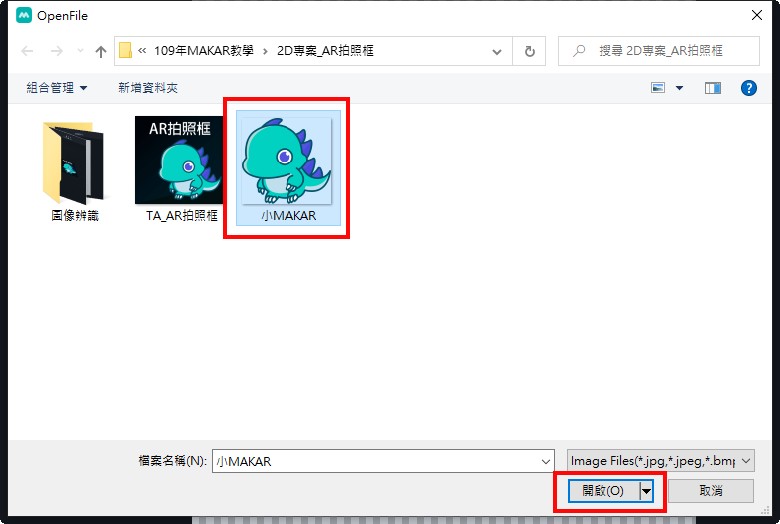Select the 小MAKAR dinosaur image
Image resolution: width=780 pixels, height=524 pixels.
tap(289, 168)
